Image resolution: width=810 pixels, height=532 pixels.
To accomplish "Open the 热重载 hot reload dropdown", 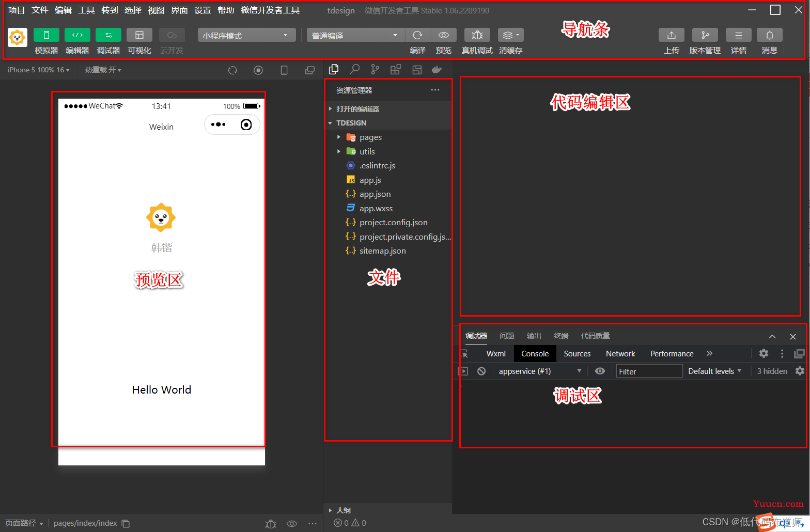I will click(103, 70).
